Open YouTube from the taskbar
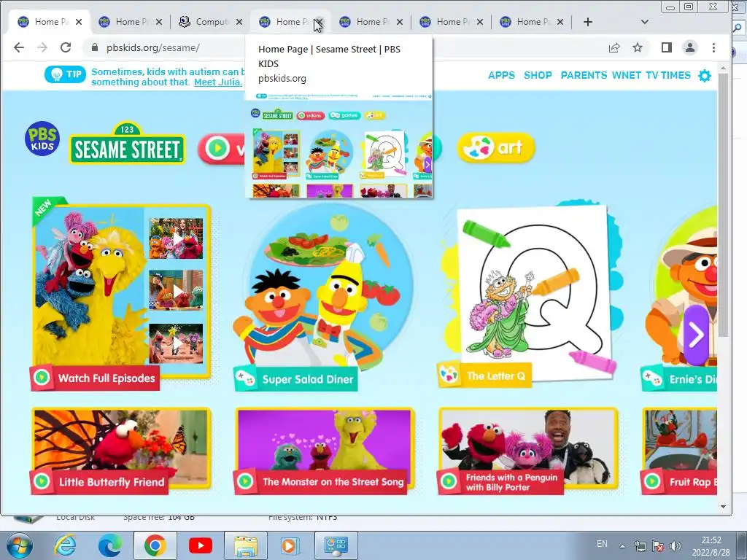The image size is (747, 560). point(200,545)
